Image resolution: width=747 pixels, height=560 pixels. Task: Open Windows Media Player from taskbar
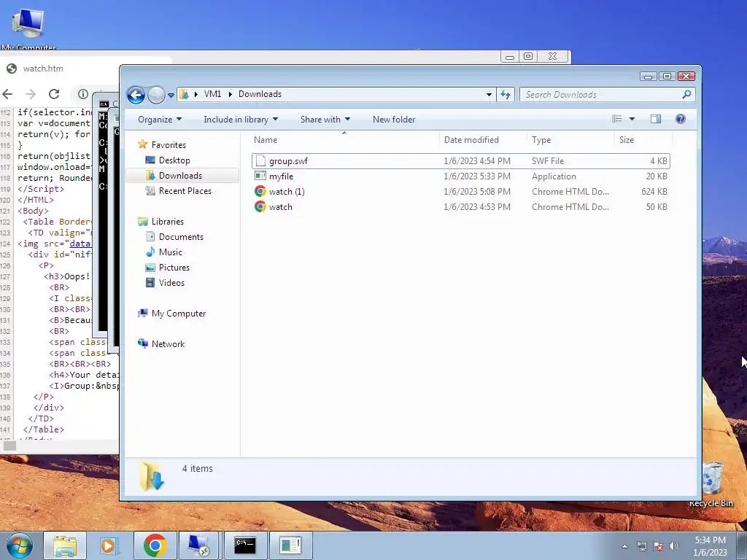109,545
